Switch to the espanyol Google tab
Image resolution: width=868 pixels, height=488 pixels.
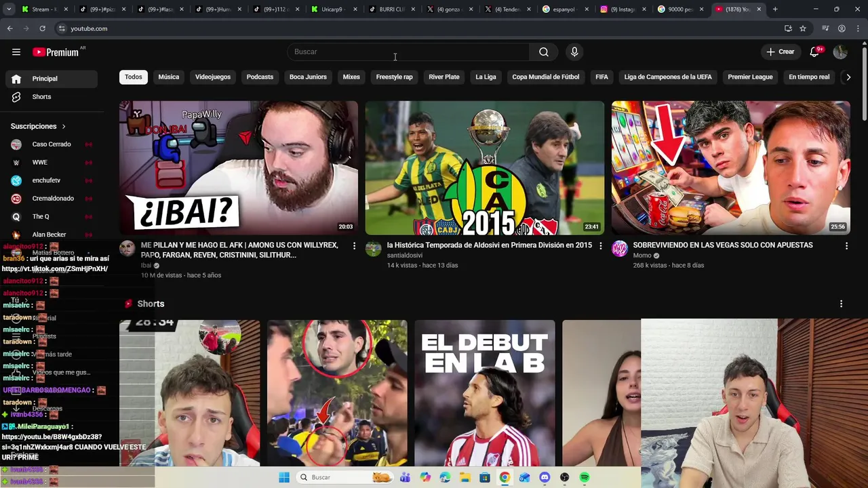(x=564, y=9)
